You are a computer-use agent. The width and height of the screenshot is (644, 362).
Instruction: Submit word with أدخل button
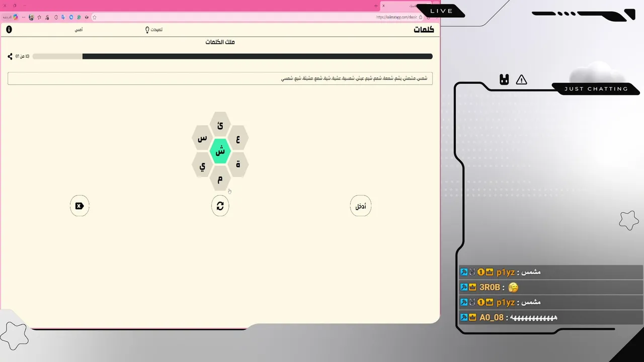[x=361, y=206]
